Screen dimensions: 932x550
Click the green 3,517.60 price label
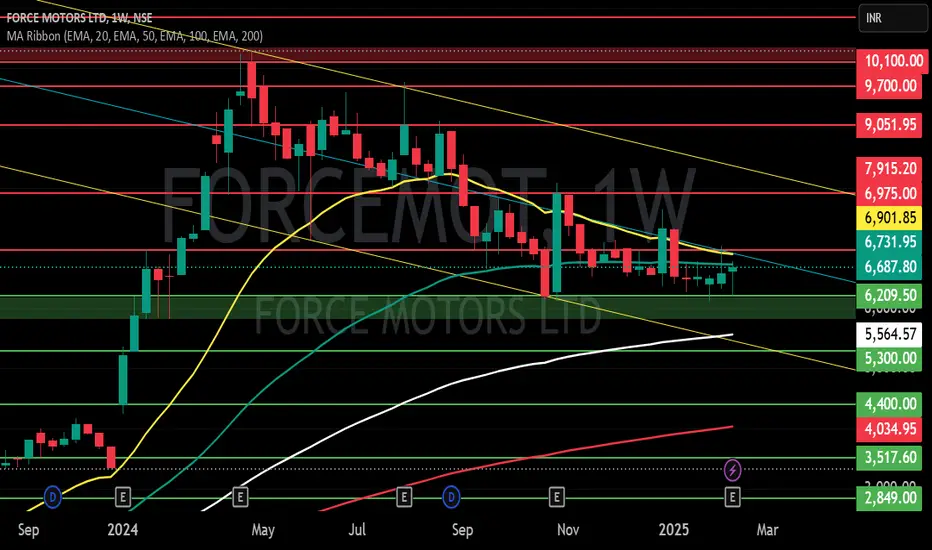889,458
